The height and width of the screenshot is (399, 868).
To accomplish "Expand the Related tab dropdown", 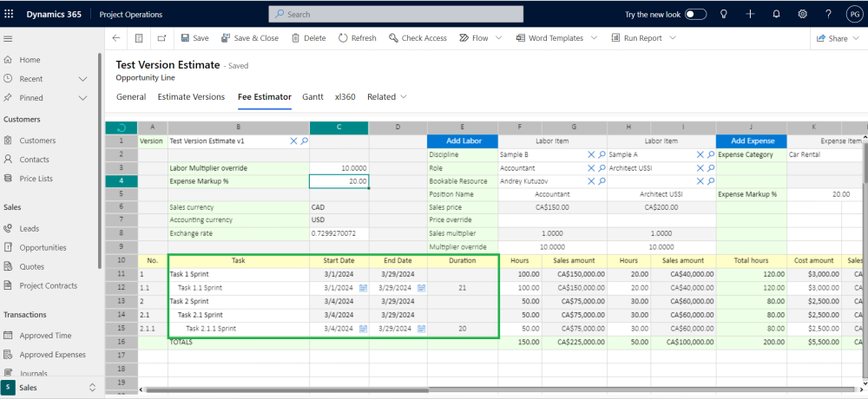I will point(387,97).
